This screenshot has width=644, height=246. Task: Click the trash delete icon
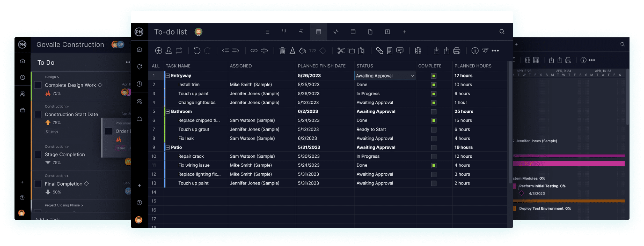click(x=282, y=51)
